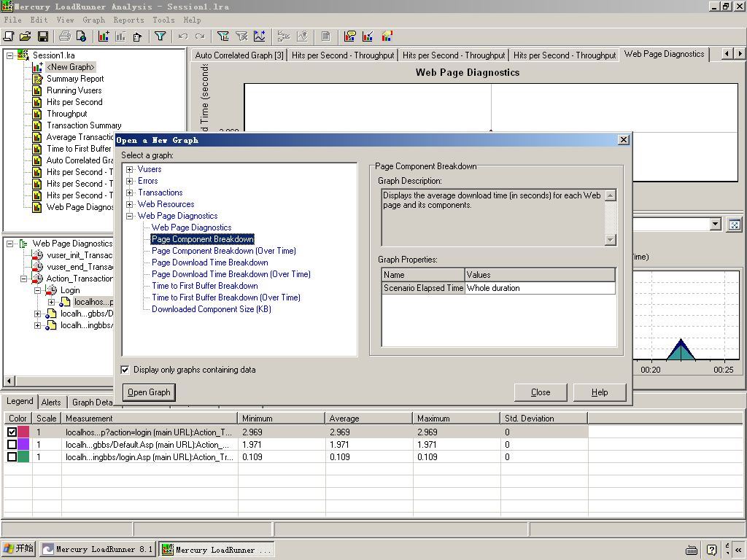This screenshot has height=560, width=747.
Task: Expand the Errors graph category
Action: 130,181
